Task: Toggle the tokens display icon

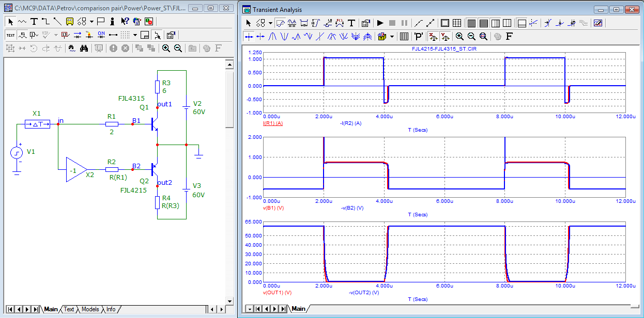Action: [431, 23]
